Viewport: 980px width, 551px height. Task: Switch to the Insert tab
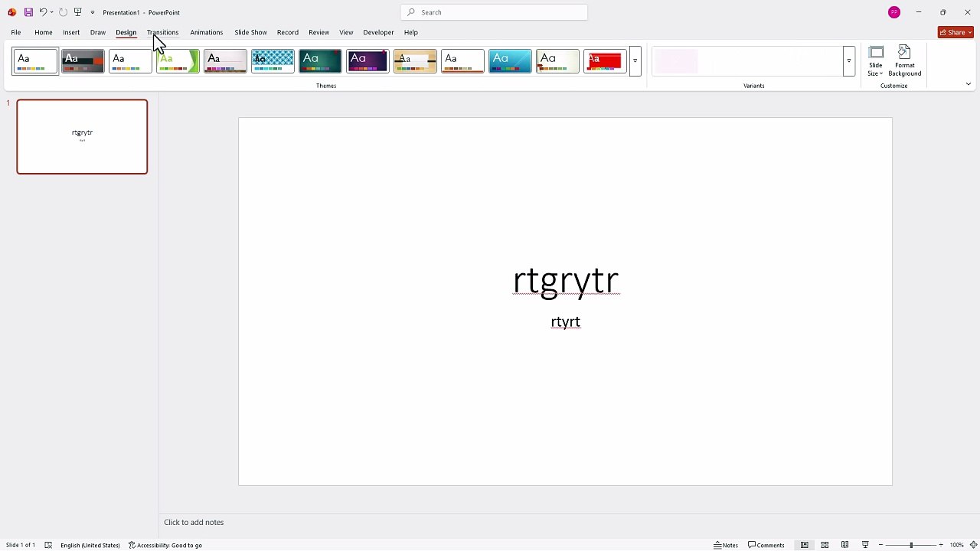(x=71, y=32)
